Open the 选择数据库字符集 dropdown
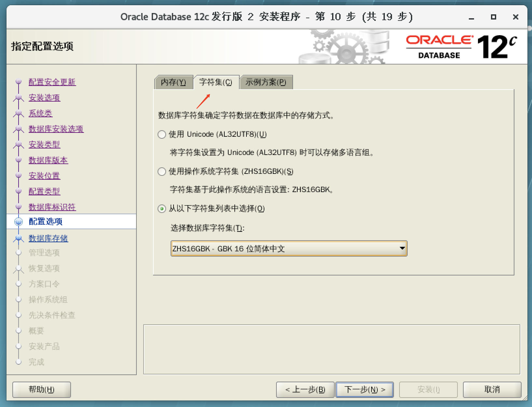Viewport: 532px width, 407px height. 288,248
